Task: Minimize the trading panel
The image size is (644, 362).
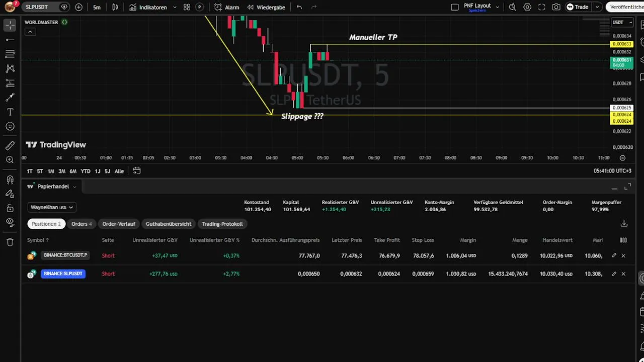Action: point(614,188)
